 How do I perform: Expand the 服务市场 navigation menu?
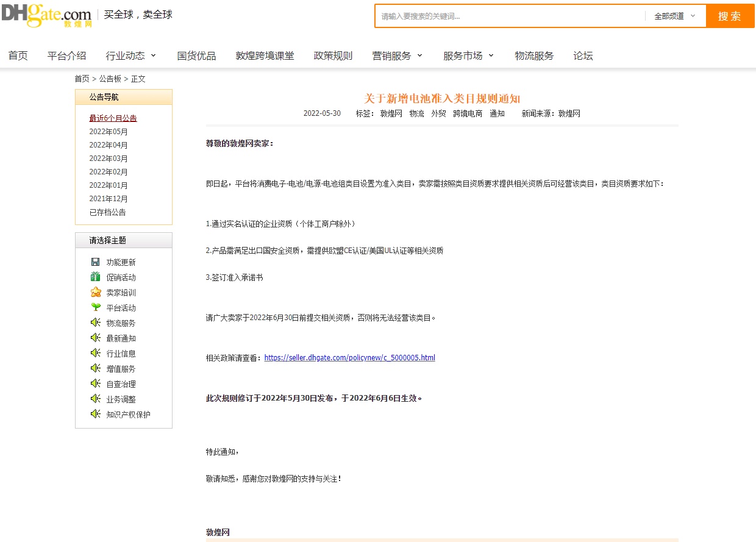[469, 56]
